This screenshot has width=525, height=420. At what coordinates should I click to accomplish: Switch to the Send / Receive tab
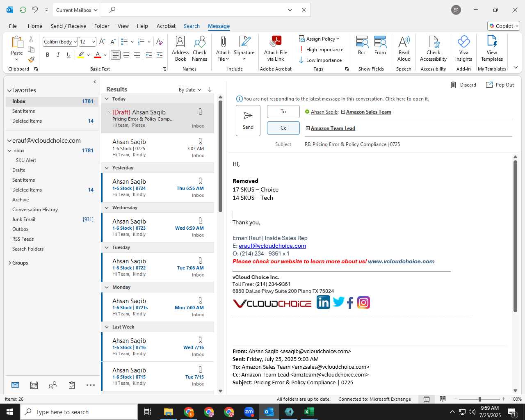[x=68, y=26]
